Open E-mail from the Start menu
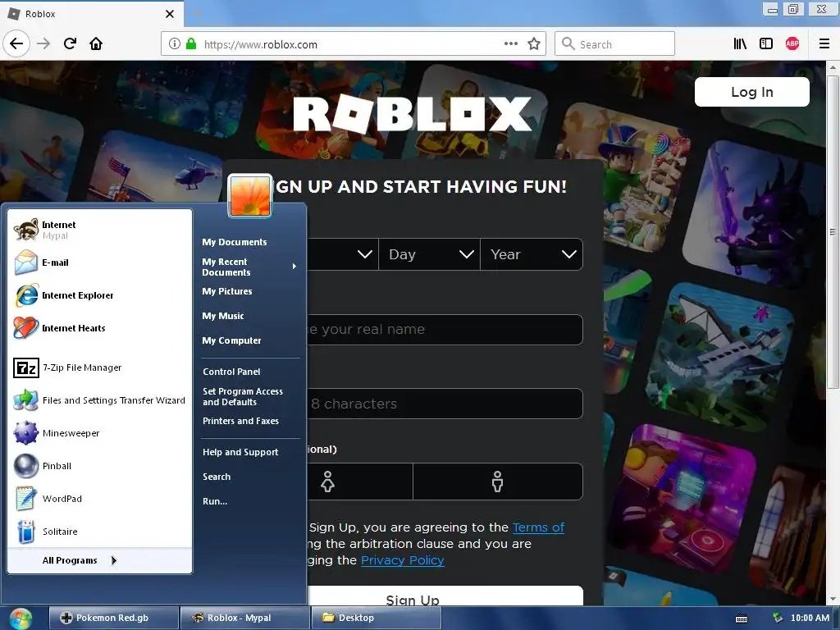This screenshot has width=840, height=630. (99, 262)
